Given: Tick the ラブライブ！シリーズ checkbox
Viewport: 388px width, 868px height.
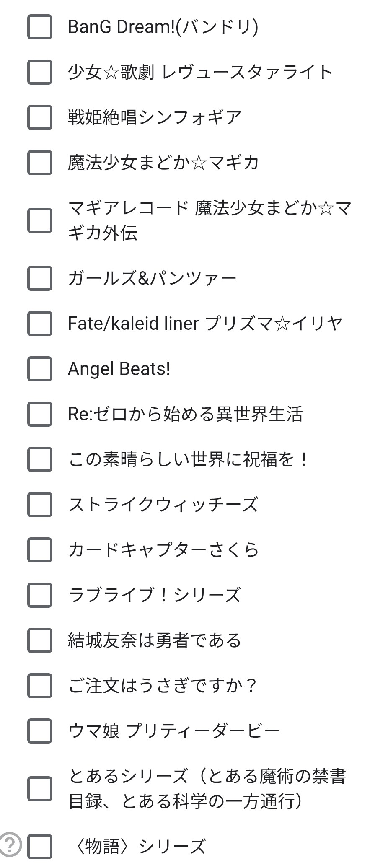Looking at the screenshot, I should point(40,595).
